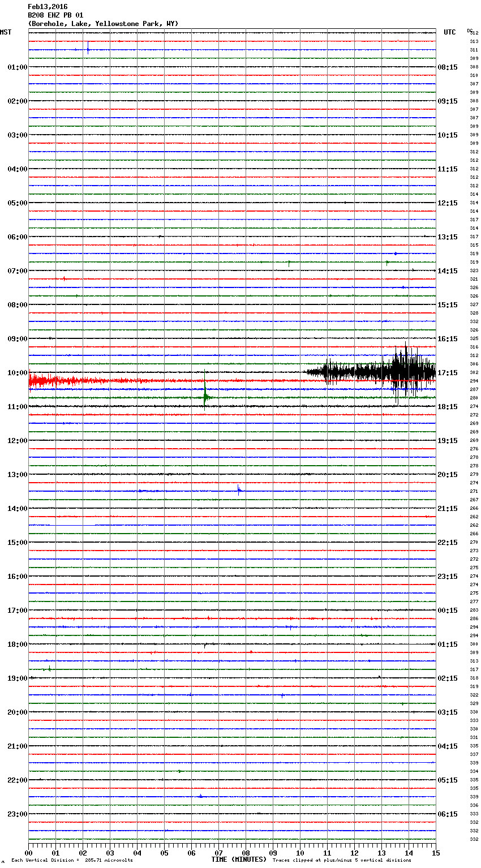
Task: Click minute axis tick label 15
Action: pos(436,853)
